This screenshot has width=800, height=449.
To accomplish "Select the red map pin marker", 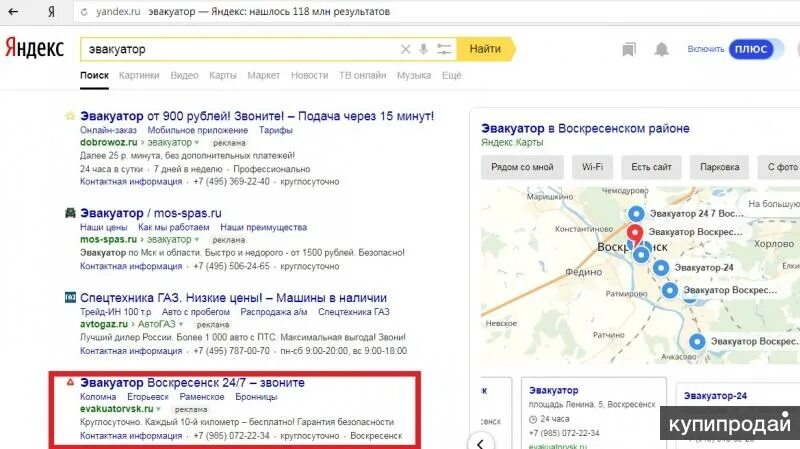I will pos(635,234).
